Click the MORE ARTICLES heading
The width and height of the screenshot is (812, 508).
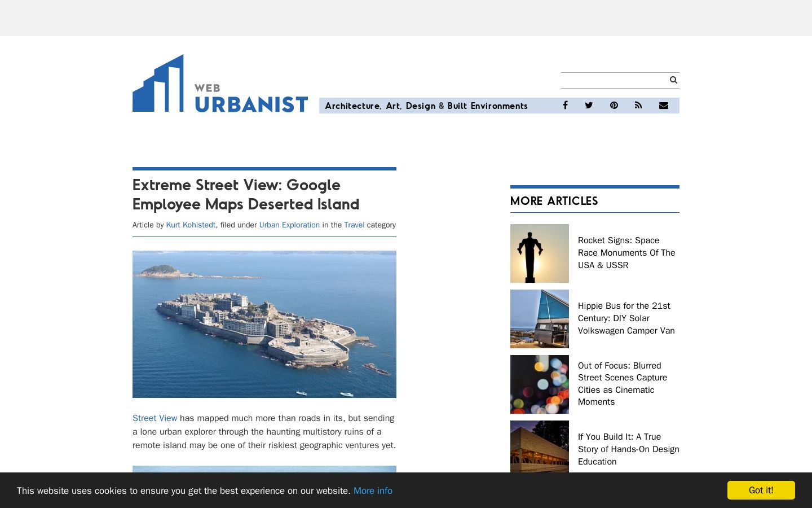pyautogui.click(x=554, y=201)
